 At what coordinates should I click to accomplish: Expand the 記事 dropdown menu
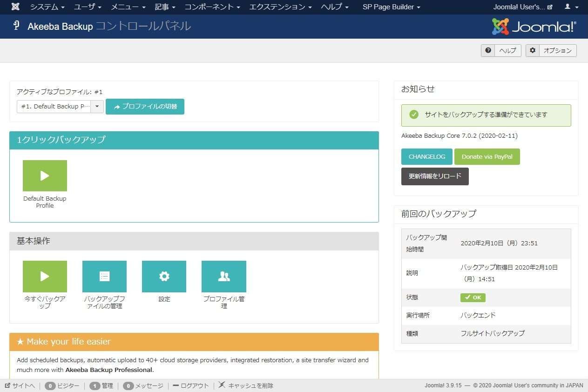165,7
